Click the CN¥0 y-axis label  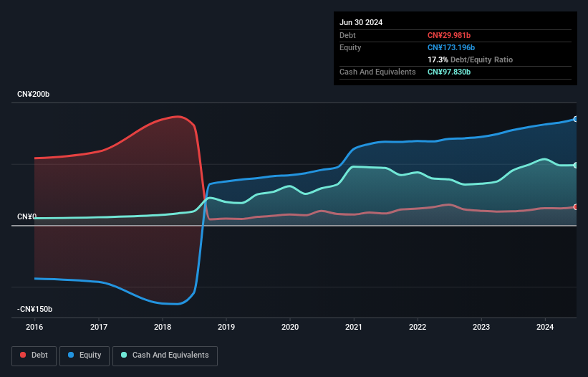point(26,216)
